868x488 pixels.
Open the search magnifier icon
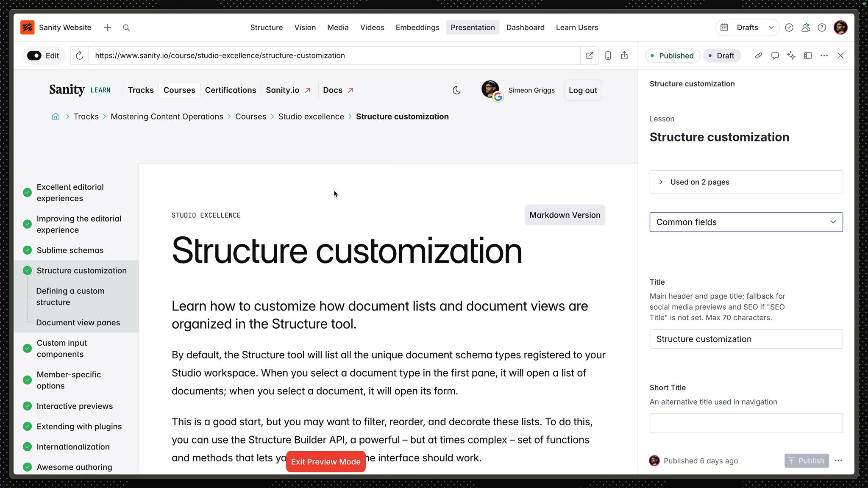[126, 28]
